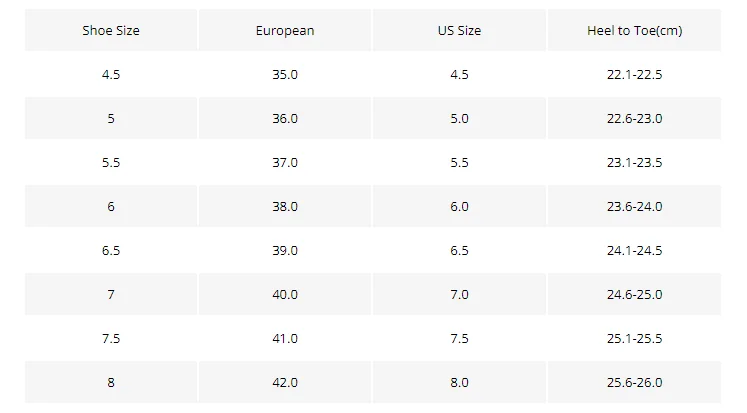Select shoe size 8 cell

coord(111,383)
